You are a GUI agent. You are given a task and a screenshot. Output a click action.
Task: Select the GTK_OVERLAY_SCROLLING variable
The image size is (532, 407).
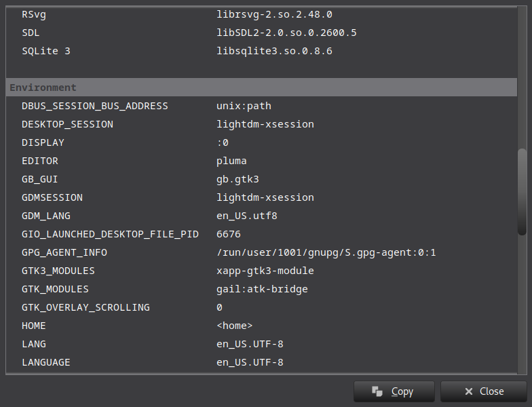[85, 307]
